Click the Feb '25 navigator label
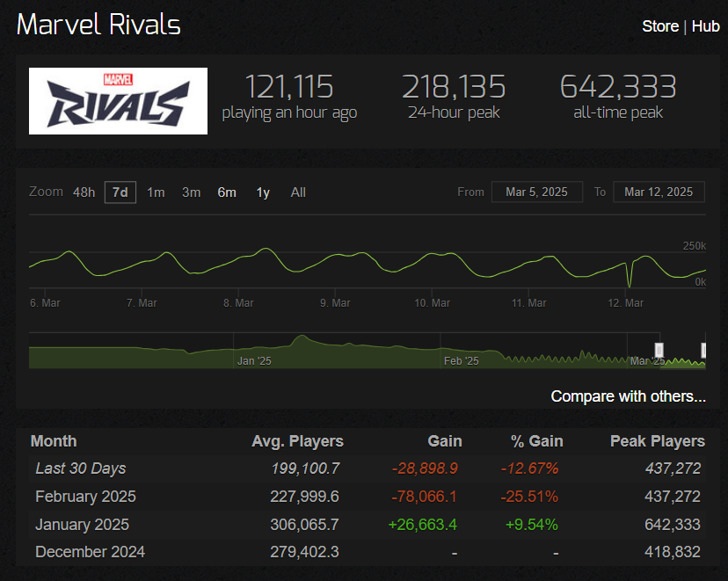Viewport: 728px width, 581px height. pyautogui.click(x=461, y=361)
